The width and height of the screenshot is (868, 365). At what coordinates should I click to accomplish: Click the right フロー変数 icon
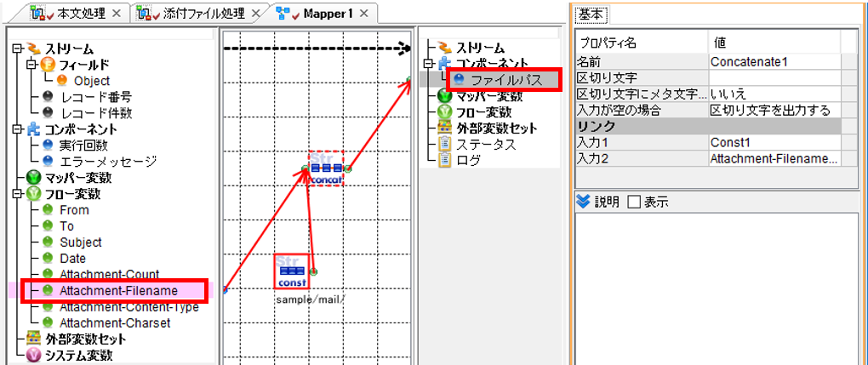pos(444,112)
